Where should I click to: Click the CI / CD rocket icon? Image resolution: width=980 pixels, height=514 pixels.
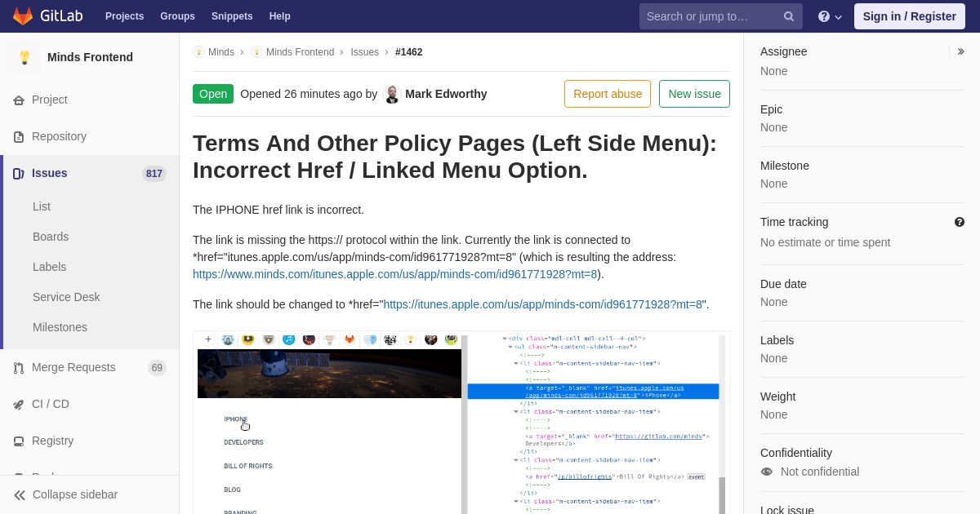pos(19,404)
